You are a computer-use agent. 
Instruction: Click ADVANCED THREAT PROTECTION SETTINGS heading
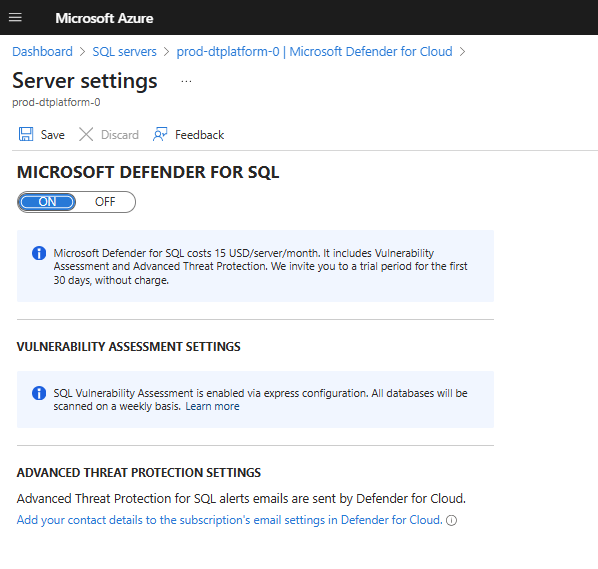[139, 473]
